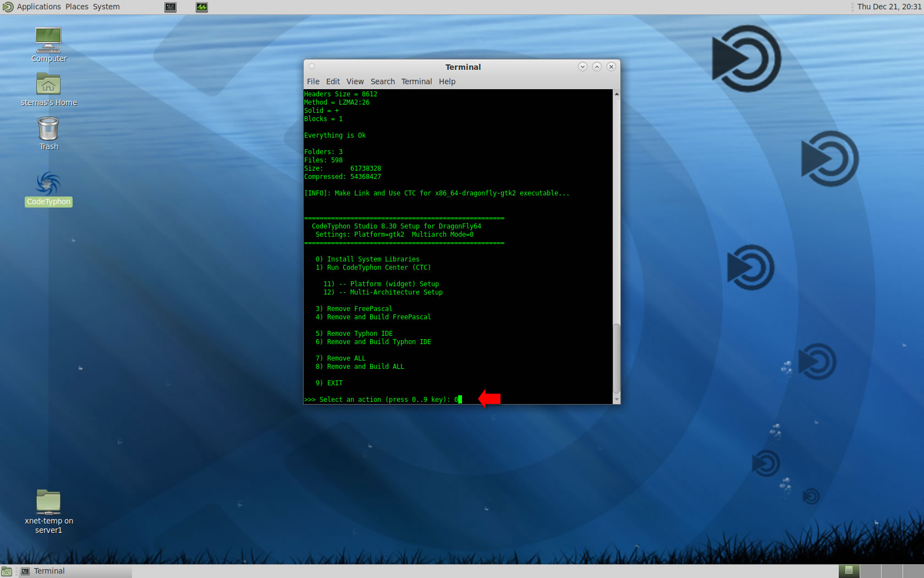Open system monitor panel icon
The width and height of the screenshot is (924, 578).
tap(202, 7)
